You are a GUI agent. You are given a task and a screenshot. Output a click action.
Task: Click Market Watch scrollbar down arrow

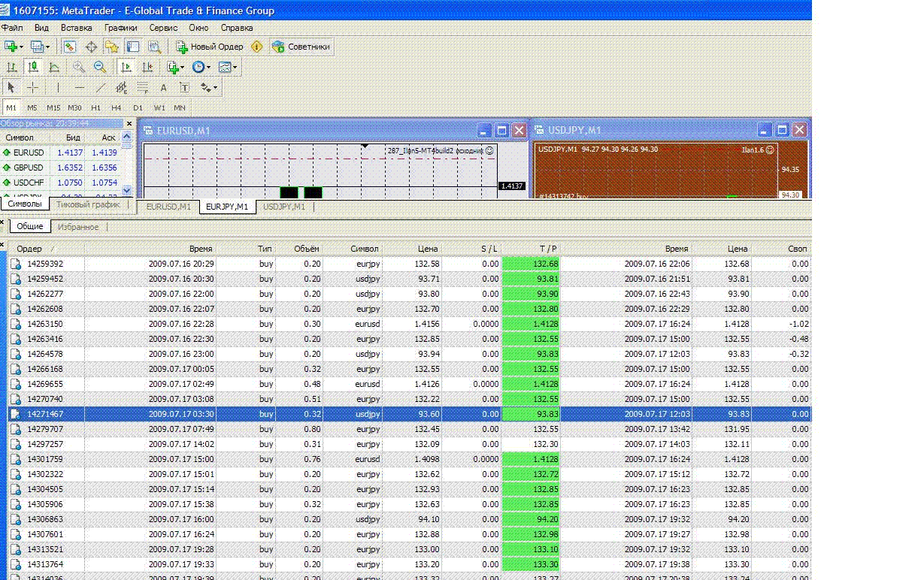tap(126, 191)
